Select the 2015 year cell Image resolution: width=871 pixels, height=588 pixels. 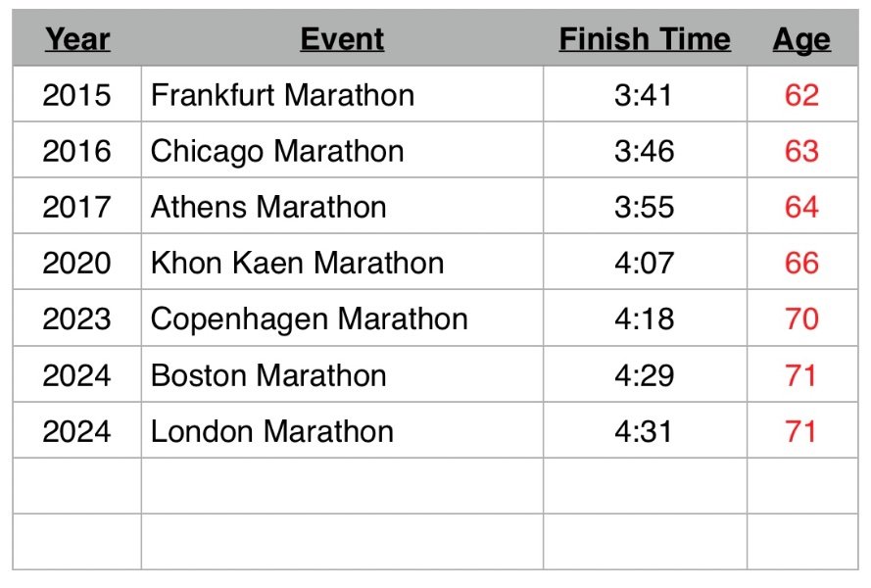pyautogui.click(x=77, y=95)
